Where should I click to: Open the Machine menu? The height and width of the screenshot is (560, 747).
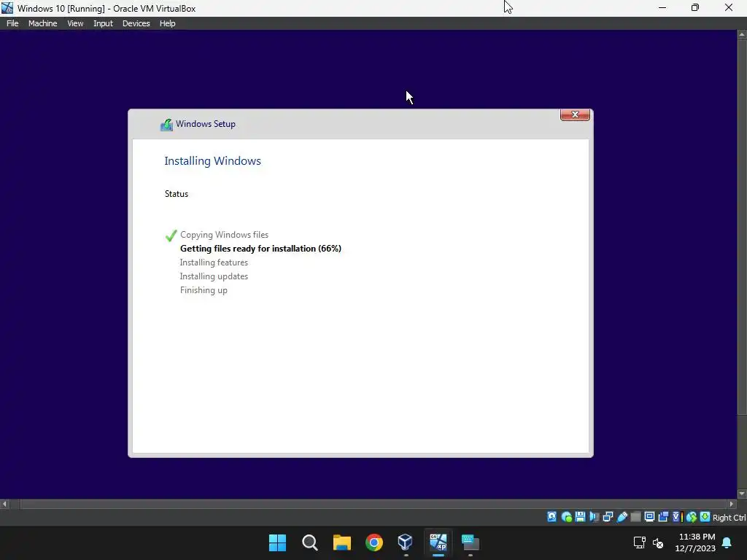pyautogui.click(x=42, y=23)
